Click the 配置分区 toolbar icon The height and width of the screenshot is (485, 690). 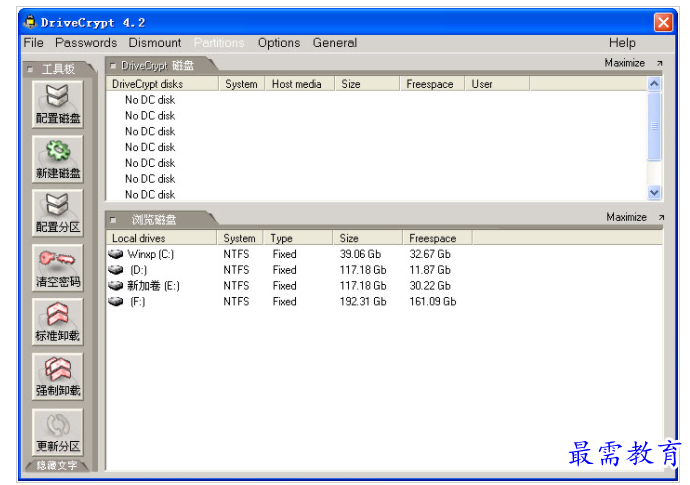coord(58,213)
